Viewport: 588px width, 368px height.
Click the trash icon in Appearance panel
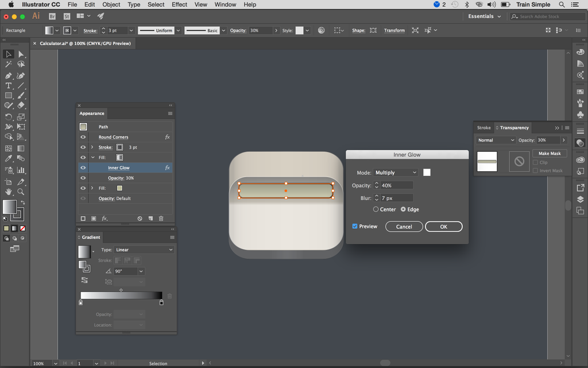click(161, 217)
